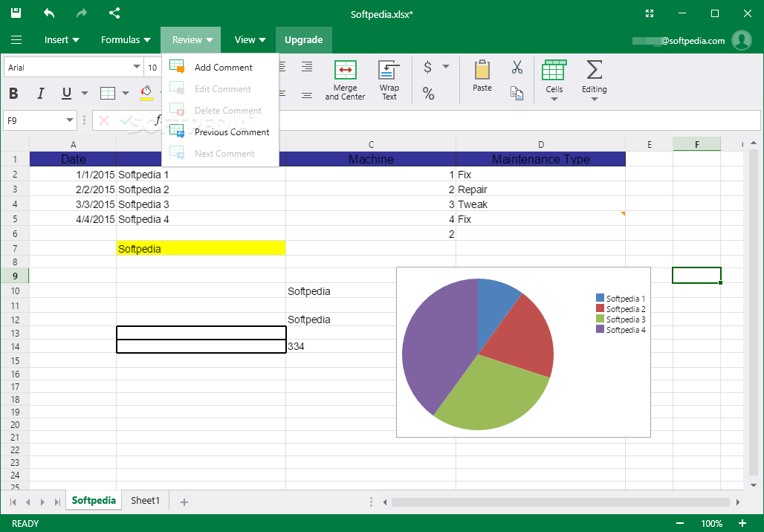Open the Editing sigma dropdown

594,80
